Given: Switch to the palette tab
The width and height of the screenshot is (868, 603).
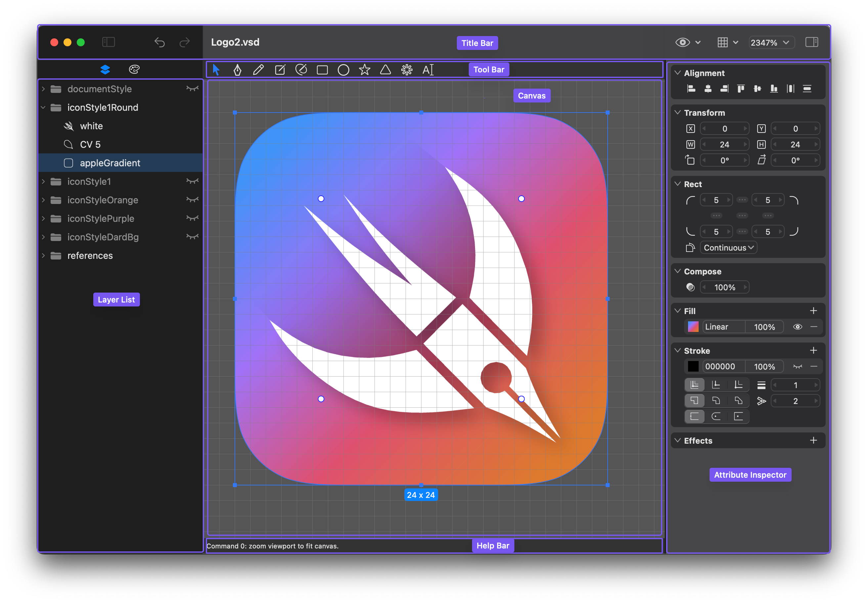Looking at the screenshot, I should point(134,69).
